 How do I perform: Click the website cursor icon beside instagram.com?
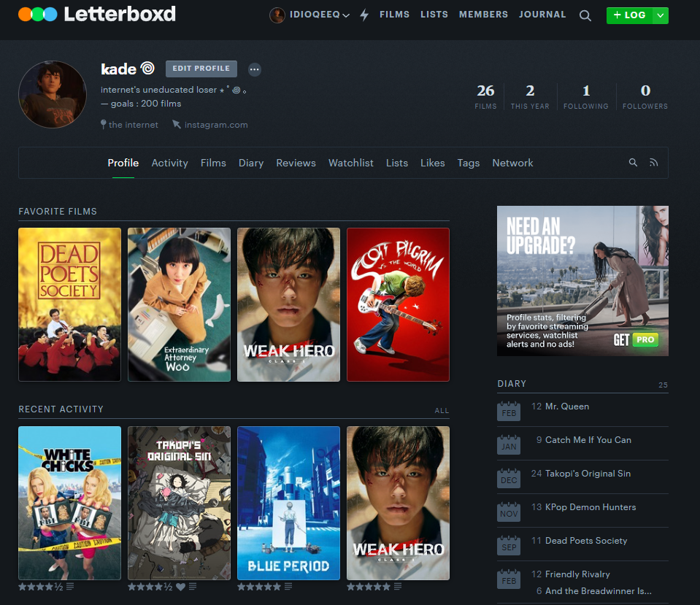tap(177, 124)
